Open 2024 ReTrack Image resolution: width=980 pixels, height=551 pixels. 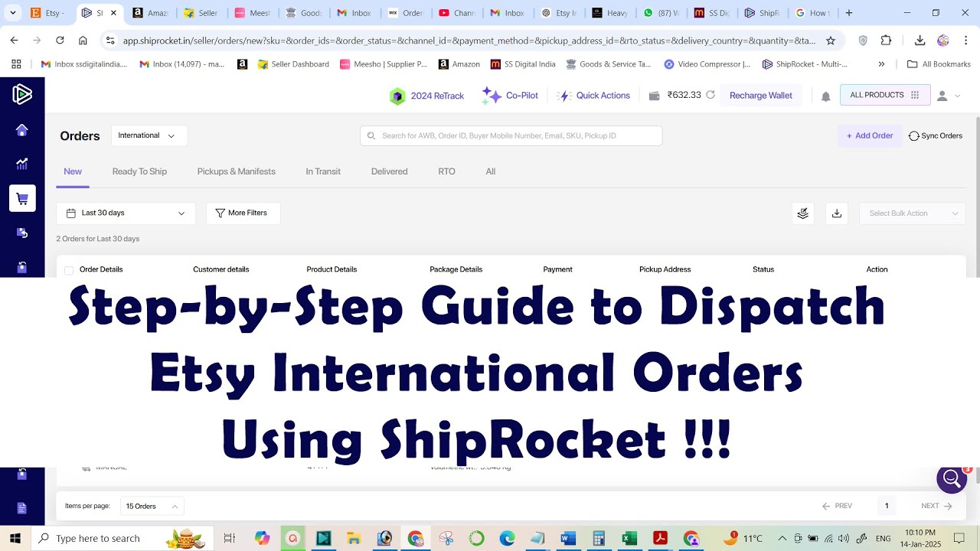click(x=426, y=96)
